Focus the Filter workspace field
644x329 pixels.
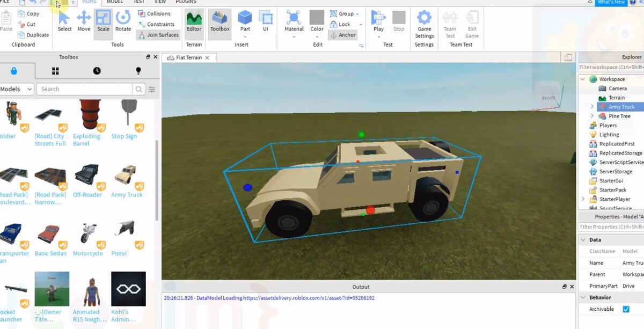click(x=611, y=67)
